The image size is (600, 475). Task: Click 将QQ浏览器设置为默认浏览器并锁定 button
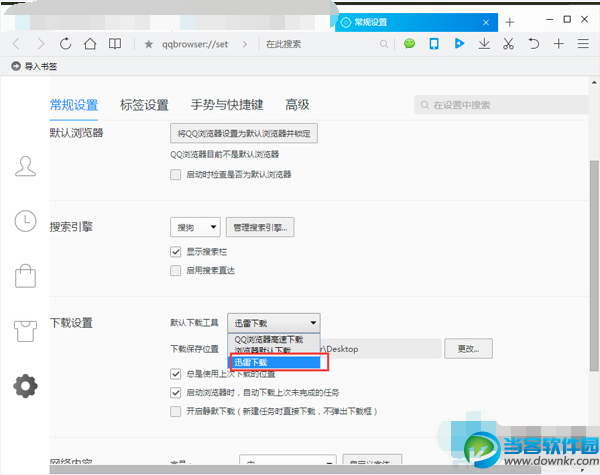[x=244, y=133]
